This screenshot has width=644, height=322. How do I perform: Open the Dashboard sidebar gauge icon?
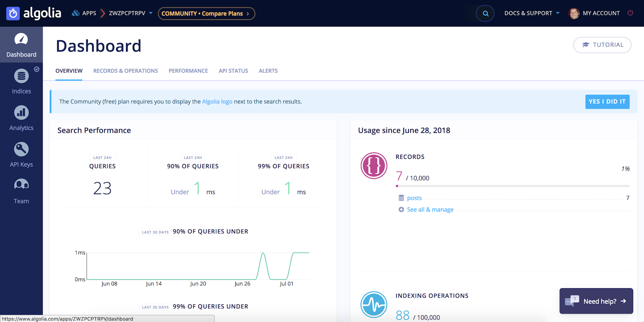pos(21,39)
